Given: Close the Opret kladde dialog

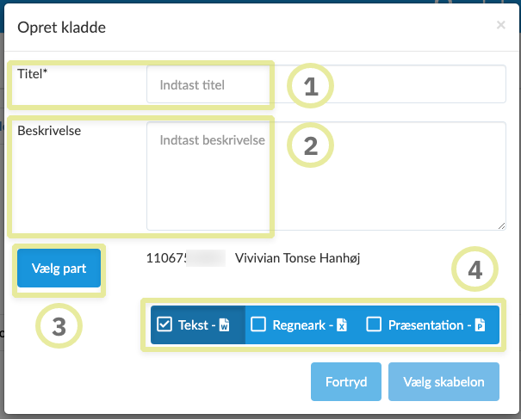Looking at the screenshot, I should point(500,26).
